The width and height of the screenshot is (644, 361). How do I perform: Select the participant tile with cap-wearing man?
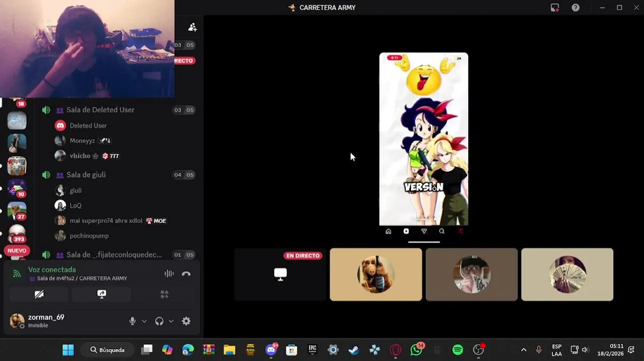tap(471, 274)
